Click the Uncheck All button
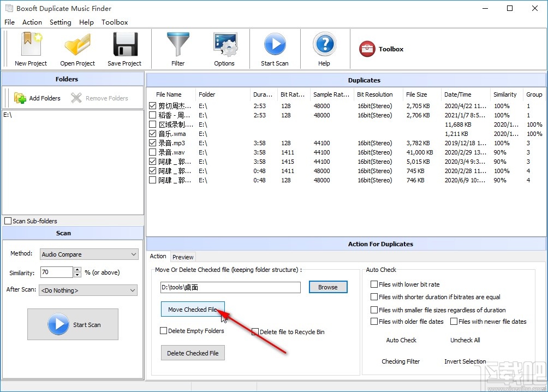 465,340
